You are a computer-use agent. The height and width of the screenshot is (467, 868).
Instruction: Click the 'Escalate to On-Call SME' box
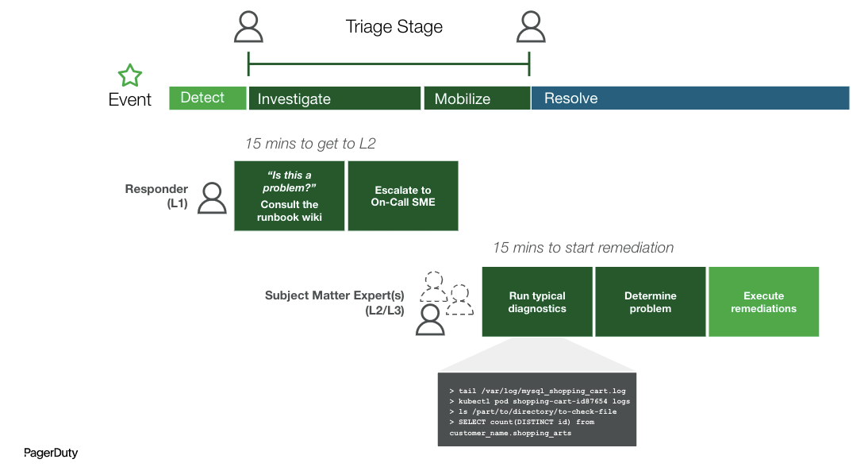(403, 196)
